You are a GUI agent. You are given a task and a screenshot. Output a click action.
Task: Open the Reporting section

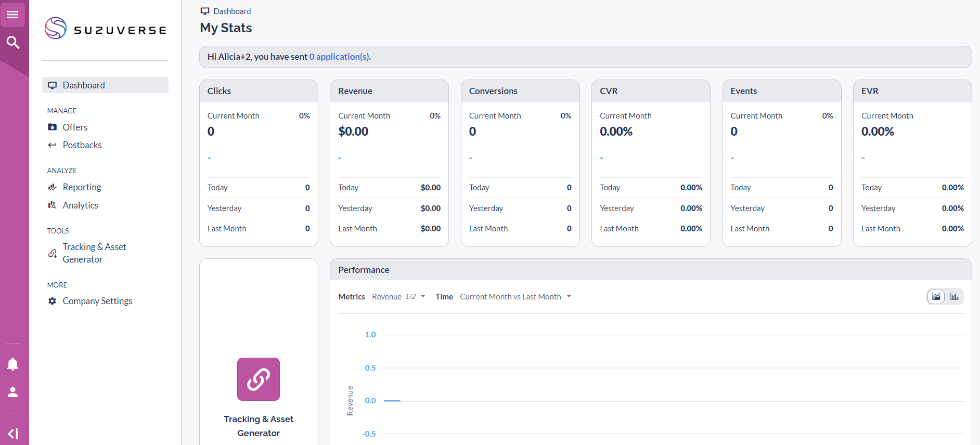pos(82,187)
